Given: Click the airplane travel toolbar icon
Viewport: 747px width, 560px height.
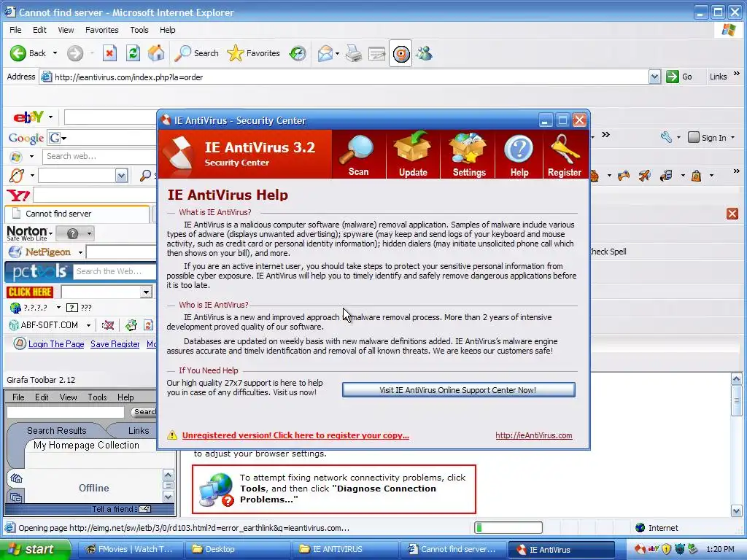Looking at the screenshot, I should pyautogui.click(x=645, y=176).
